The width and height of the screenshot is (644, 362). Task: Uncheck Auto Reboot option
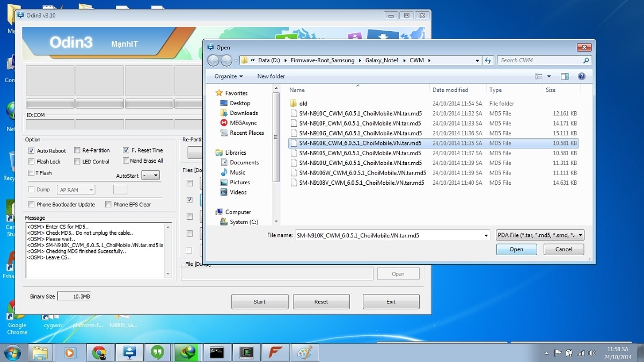tap(31, 151)
